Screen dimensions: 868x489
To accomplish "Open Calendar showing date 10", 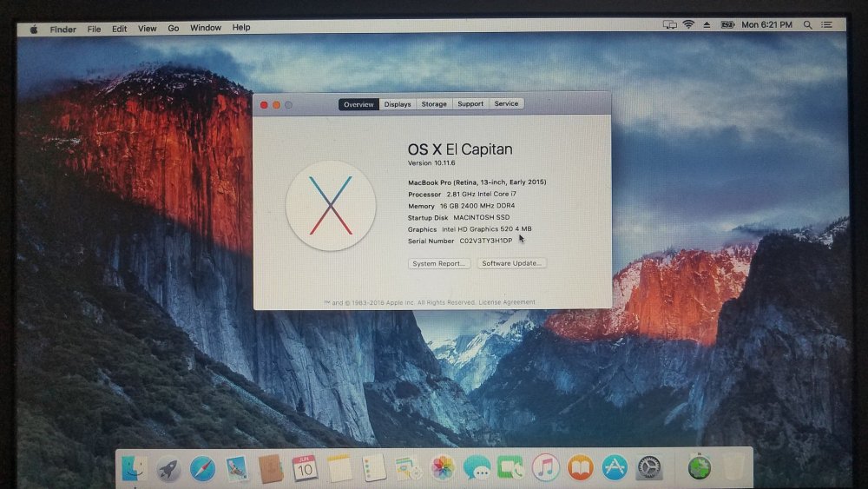I will (305, 468).
